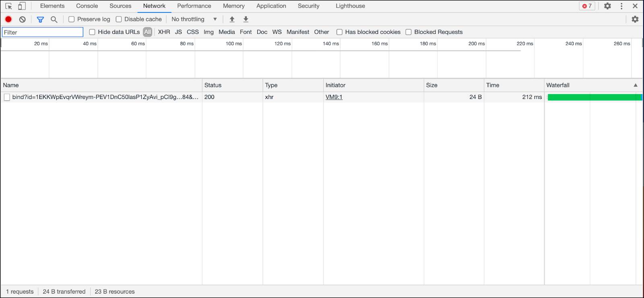The image size is (644, 298).
Task: Open the No throttling dropdown
Action: (194, 19)
